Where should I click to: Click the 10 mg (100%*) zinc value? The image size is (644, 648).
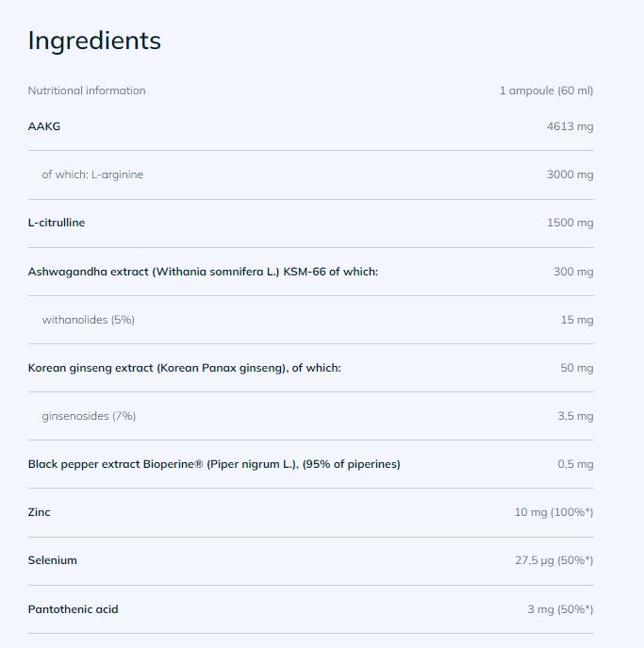click(553, 512)
